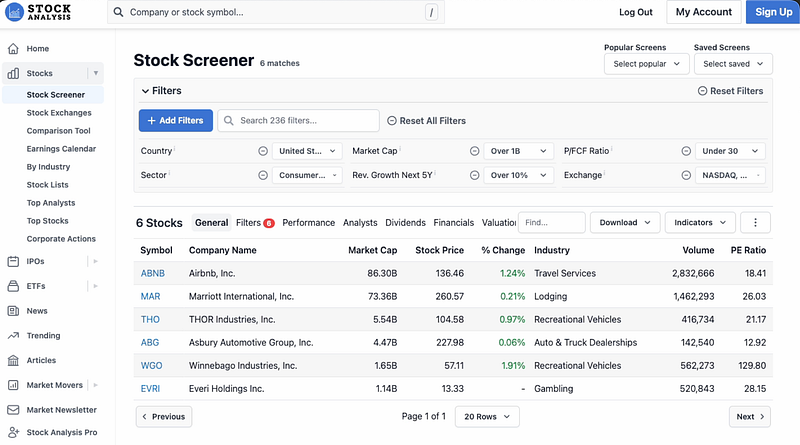Collapse the Filters section chevron
Viewport: 800px width, 445px height.
145,91
